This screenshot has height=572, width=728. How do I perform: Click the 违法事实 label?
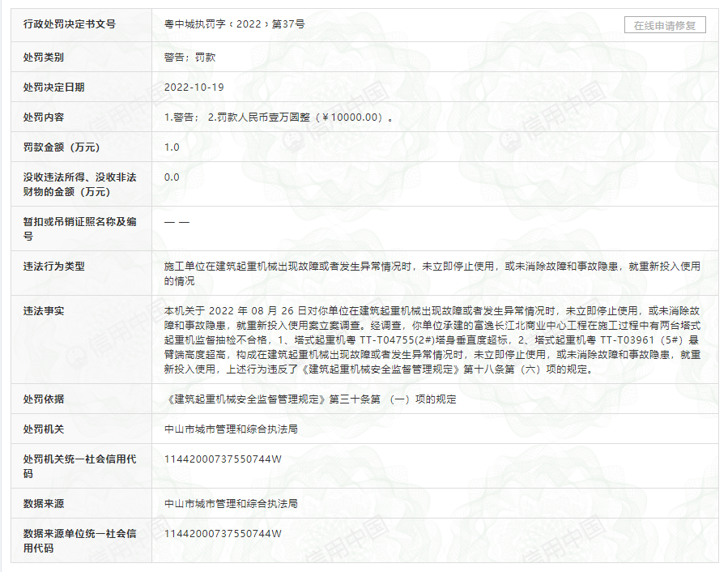44,311
